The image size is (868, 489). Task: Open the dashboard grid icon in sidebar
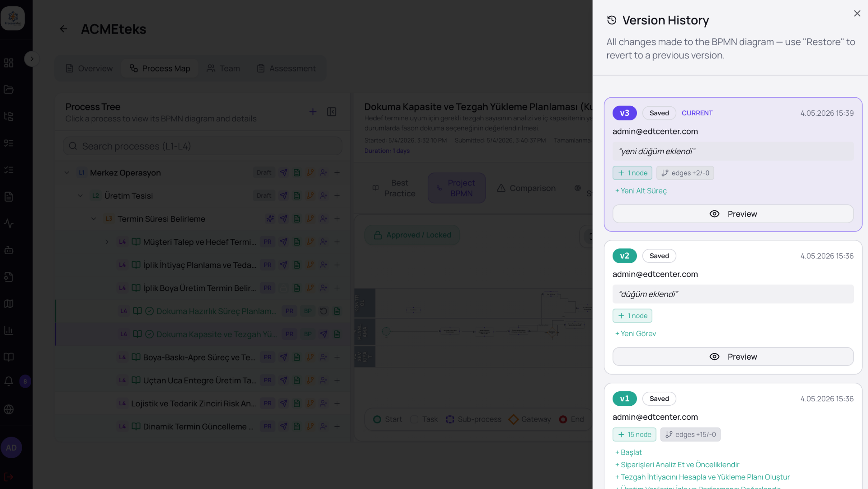[x=9, y=63]
